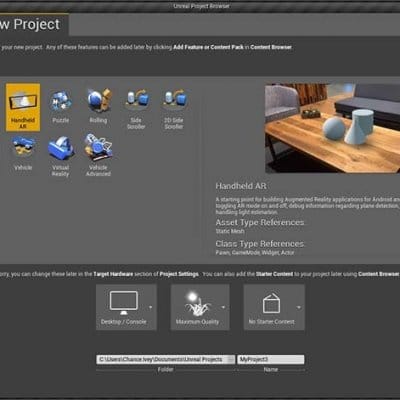Open the No Starter Content dropdown

pos(274,307)
